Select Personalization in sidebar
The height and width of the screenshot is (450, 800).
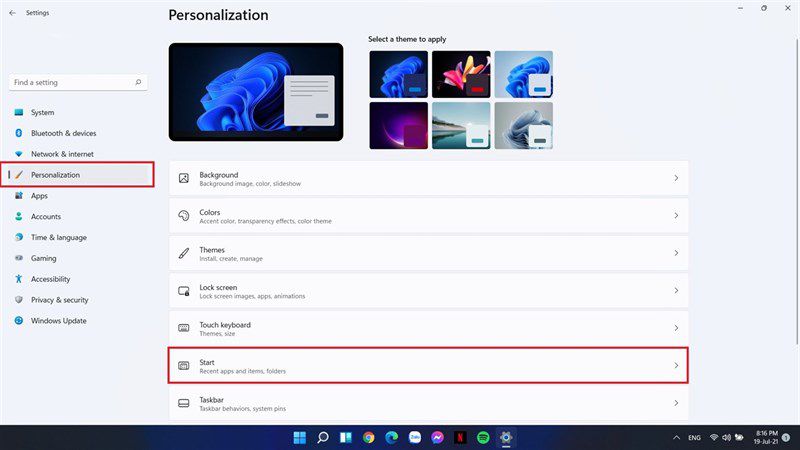78,175
